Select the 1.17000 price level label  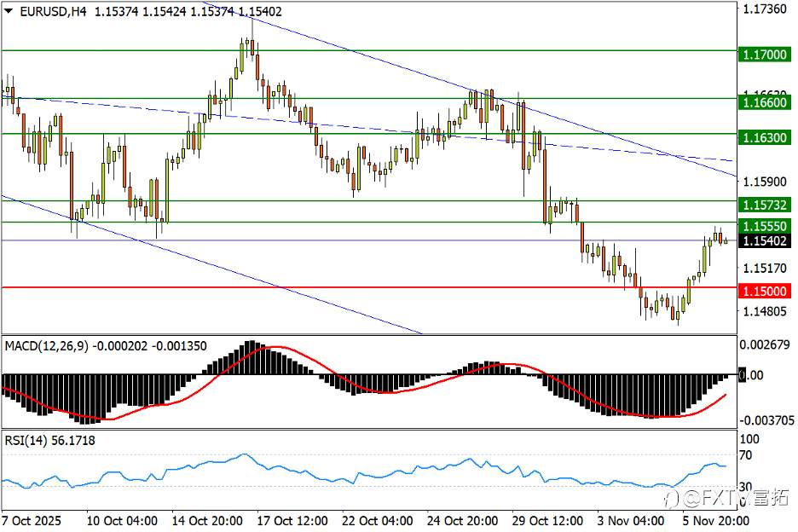pyautogui.click(x=765, y=54)
